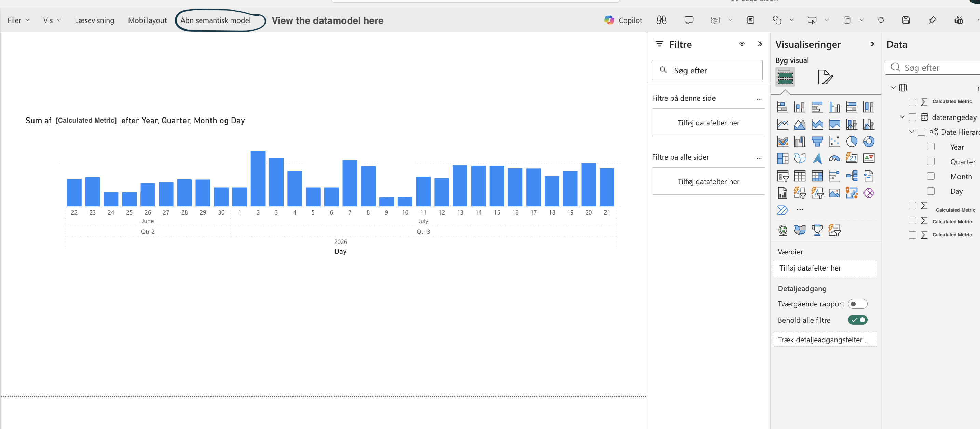Select the purple Power Apps visual
This screenshot has width=980, height=429.
click(869, 193)
